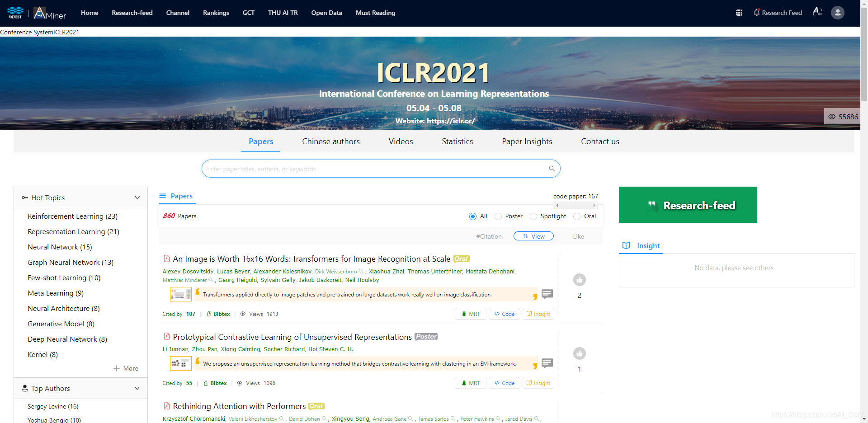868x423 pixels.
Task: Open the Videos tab
Action: click(x=401, y=141)
